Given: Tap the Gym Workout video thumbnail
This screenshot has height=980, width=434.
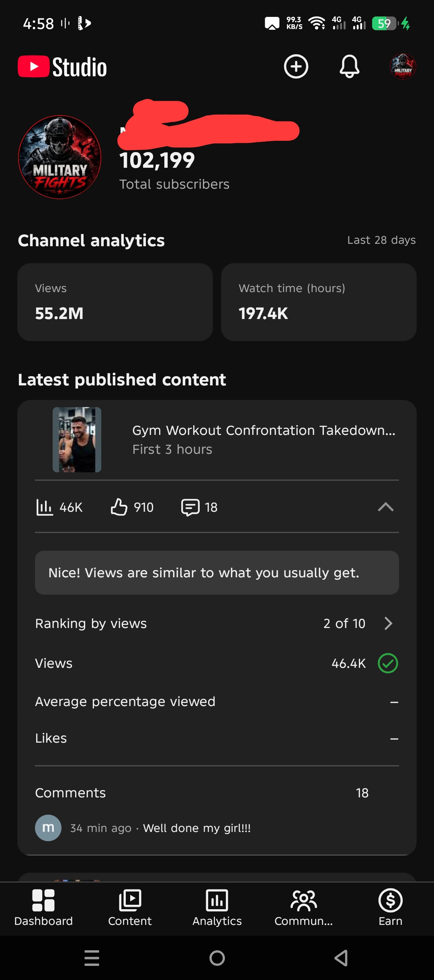Looking at the screenshot, I should click(x=77, y=440).
